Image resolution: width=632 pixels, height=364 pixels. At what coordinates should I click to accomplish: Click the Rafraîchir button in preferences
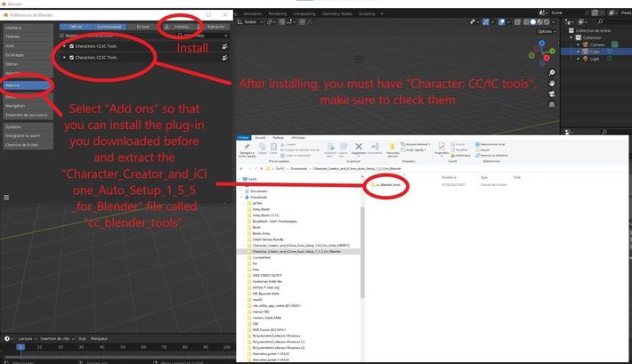click(215, 27)
